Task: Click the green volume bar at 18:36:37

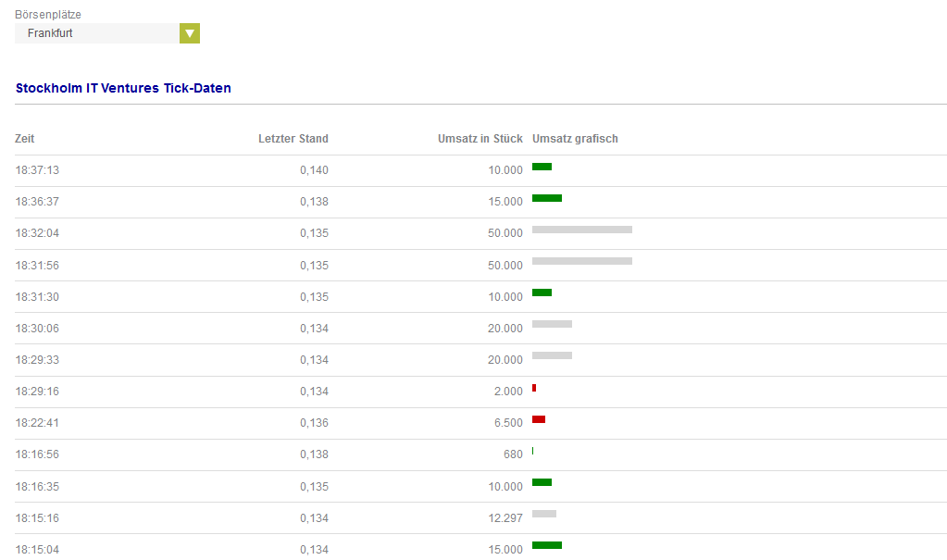Action: (x=547, y=198)
